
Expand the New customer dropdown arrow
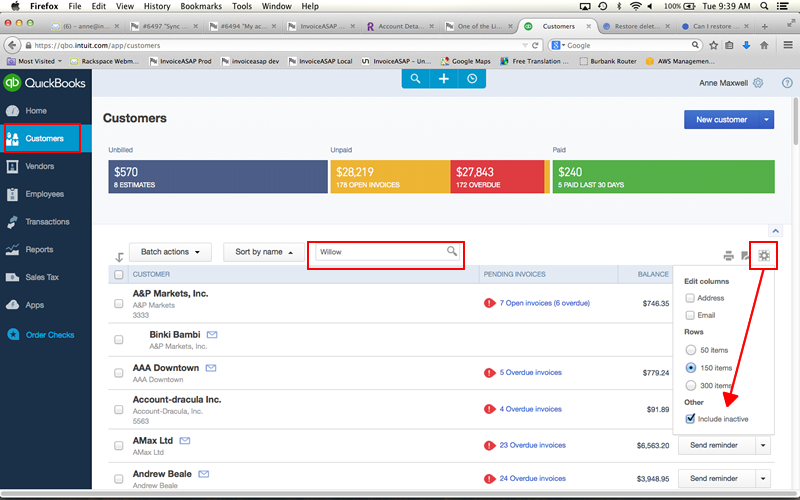tap(766, 119)
